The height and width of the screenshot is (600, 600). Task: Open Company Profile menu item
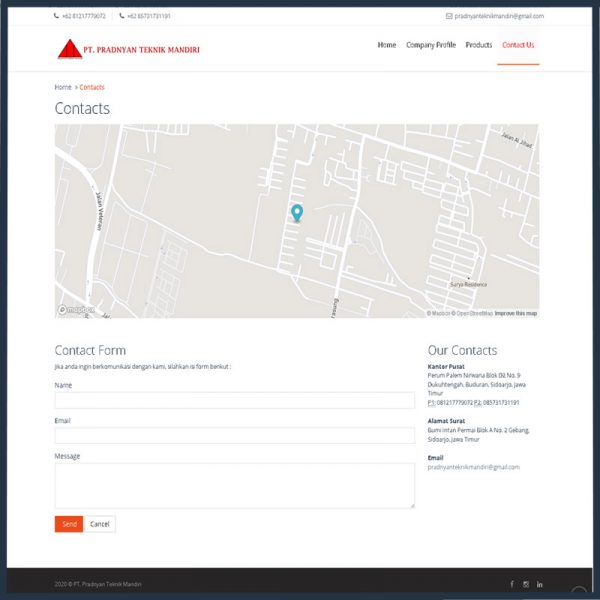click(x=431, y=45)
